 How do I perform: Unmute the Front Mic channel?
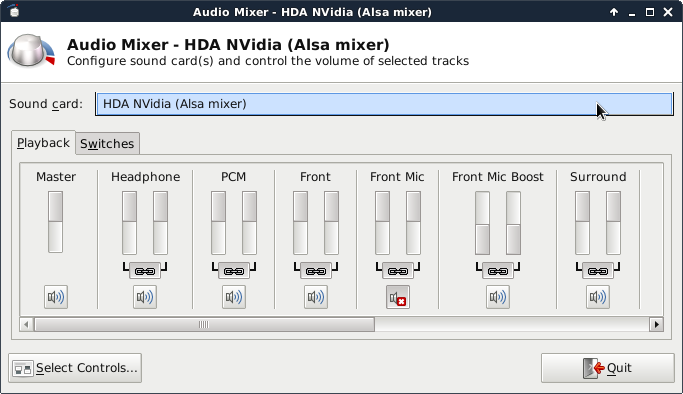[398, 297]
